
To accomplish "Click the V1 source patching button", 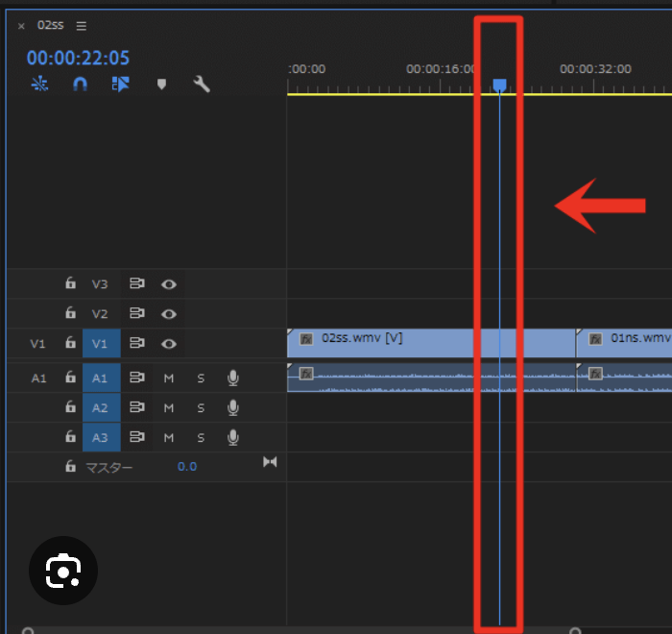I will [x=38, y=343].
